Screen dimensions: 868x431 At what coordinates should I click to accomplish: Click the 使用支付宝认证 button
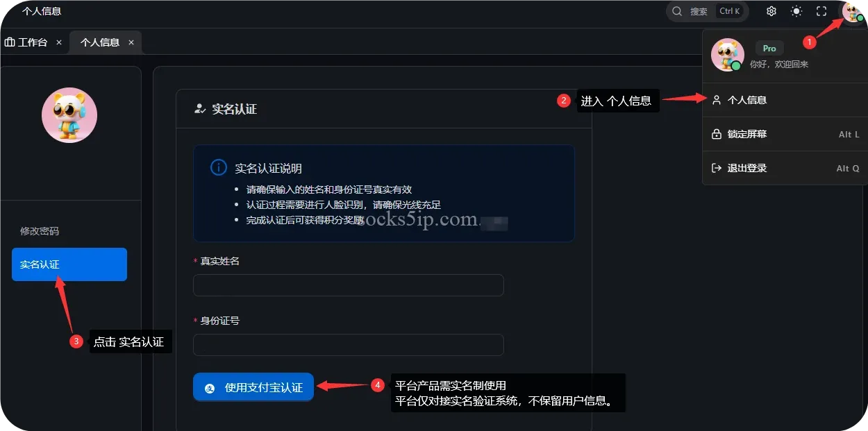click(253, 387)
